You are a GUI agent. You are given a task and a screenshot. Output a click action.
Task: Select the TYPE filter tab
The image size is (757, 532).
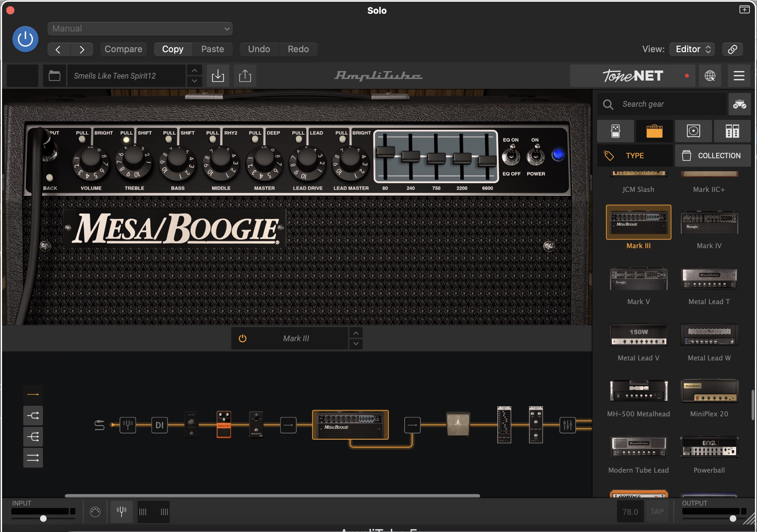[635, 155]
